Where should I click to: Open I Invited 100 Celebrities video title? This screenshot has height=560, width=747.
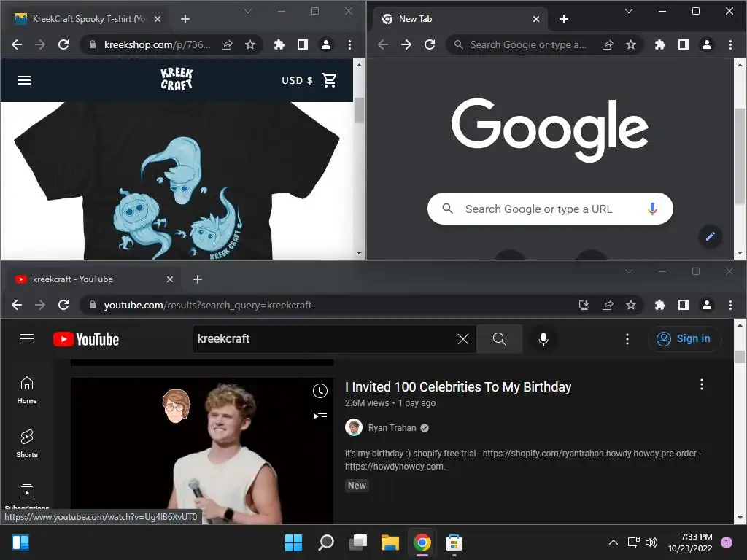pyautogui.click(x=458, y=386)
